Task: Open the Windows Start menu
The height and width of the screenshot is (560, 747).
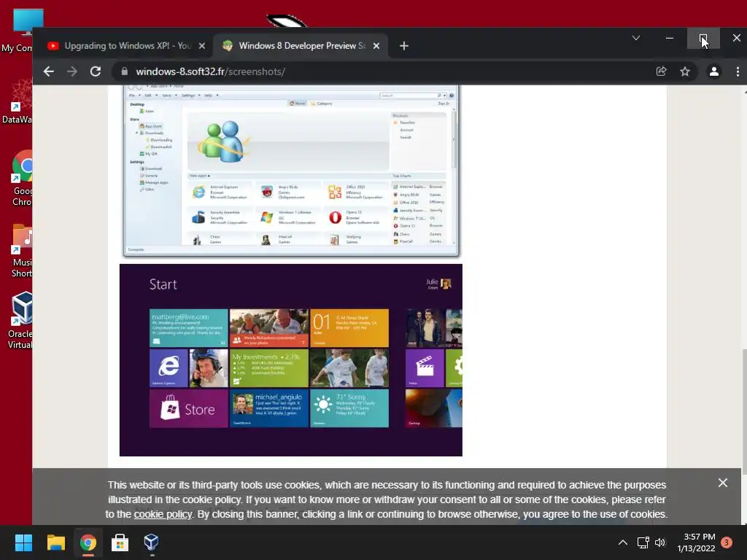Action: [23, 542]
